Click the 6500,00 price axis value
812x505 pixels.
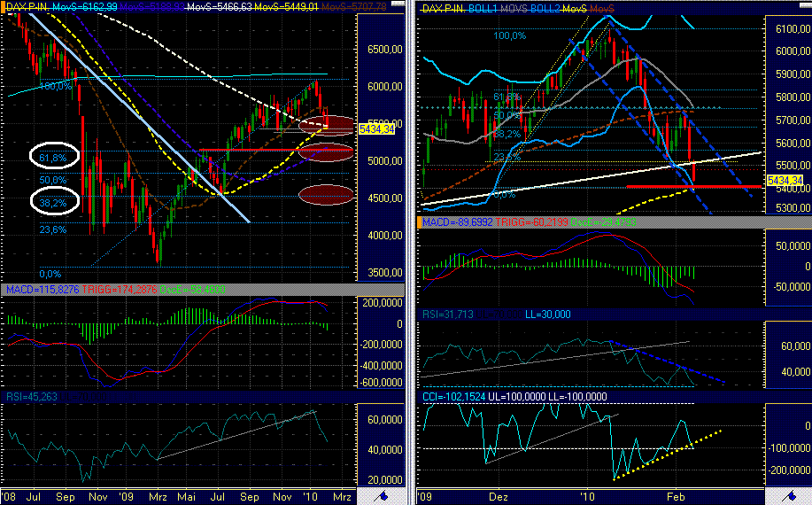click(x=385, y=50)
